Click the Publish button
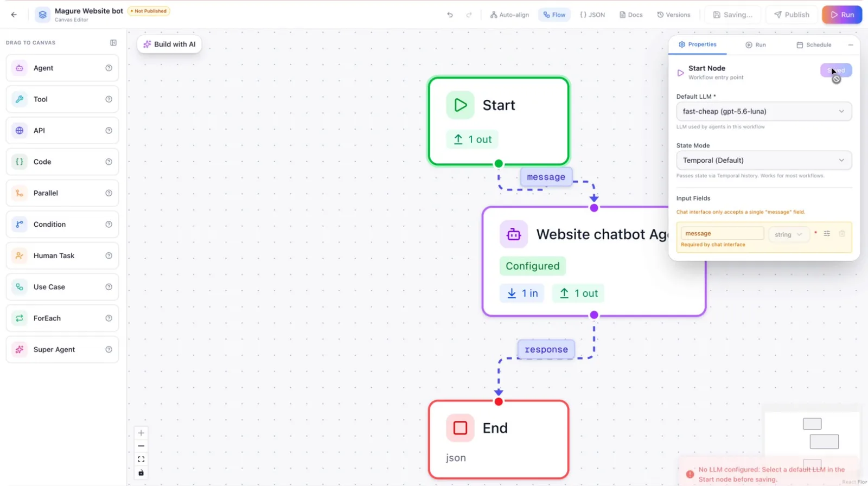The image size is (868, 486). (792, 15)
